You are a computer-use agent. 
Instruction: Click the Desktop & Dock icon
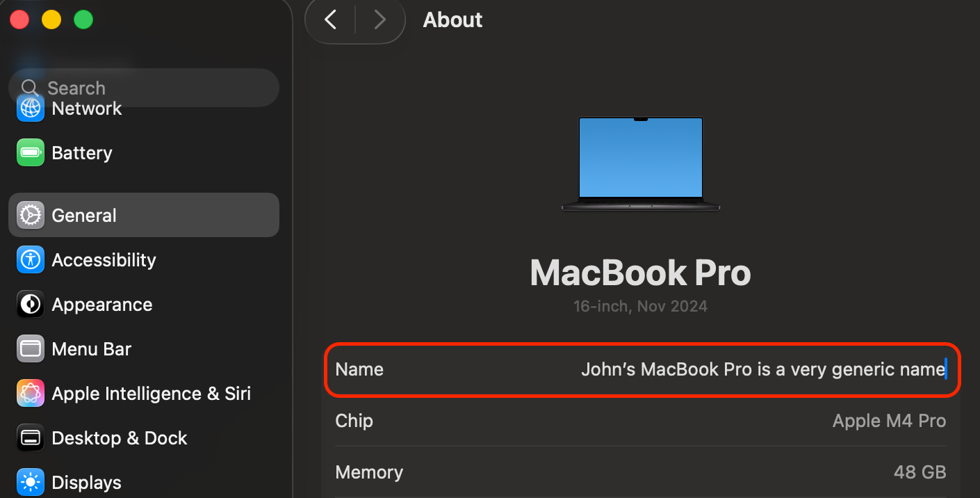[x=31, y=438]
